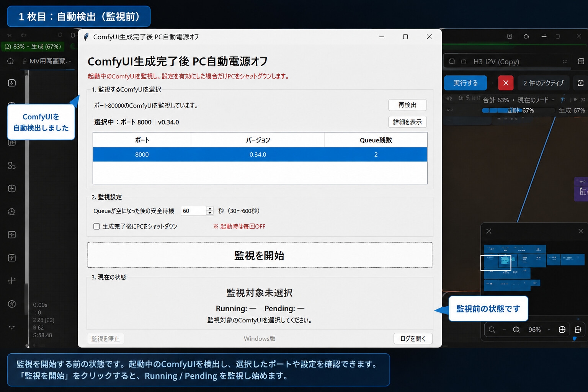Click the clock-magnifier icon before 96%

click(x=516, y=330)
